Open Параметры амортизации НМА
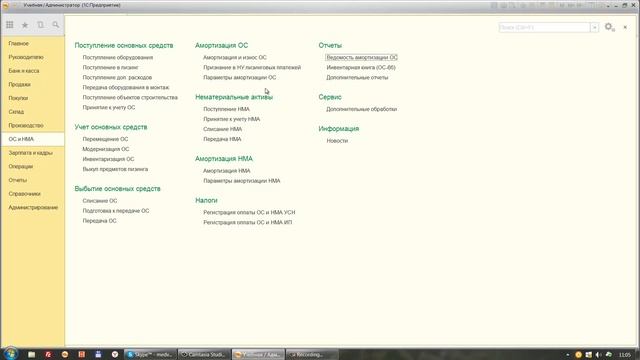This screenshot has width=640, height=360. coord(242,181)
